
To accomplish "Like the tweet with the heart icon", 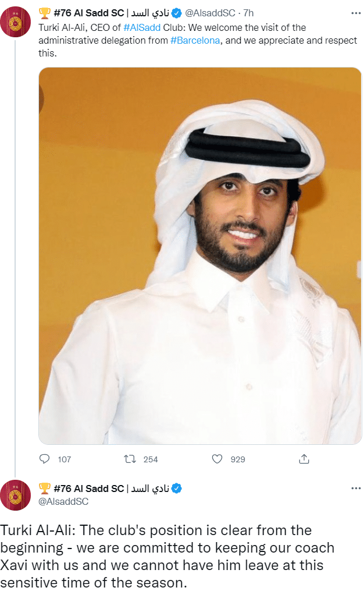I will point(217,459).
